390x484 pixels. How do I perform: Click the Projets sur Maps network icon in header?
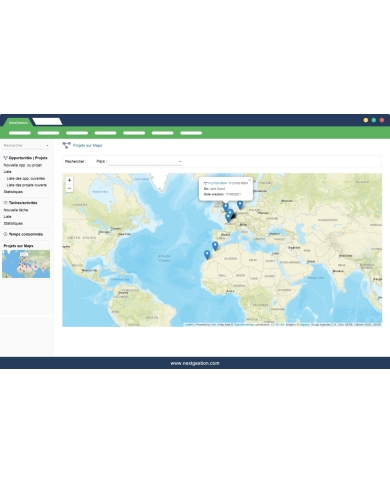coord(66,145)
